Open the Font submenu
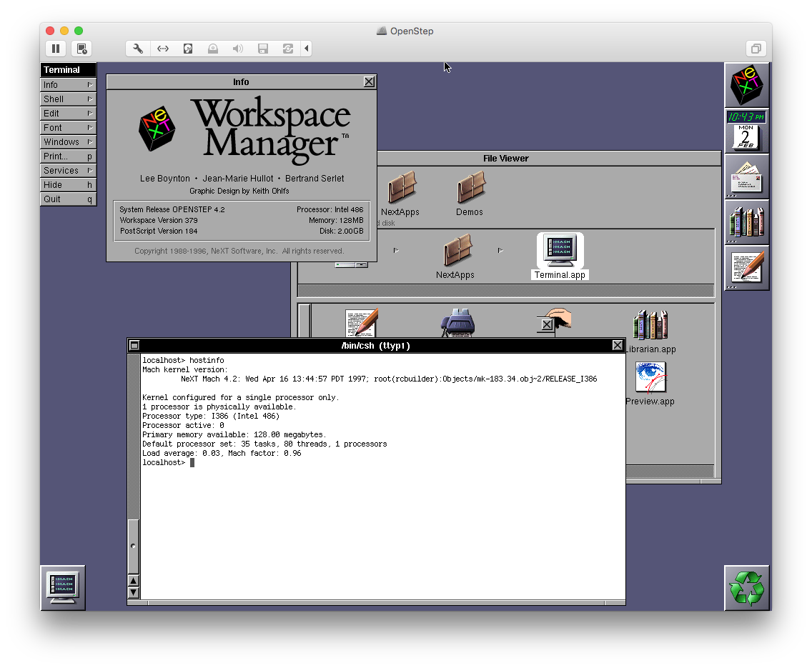This screenshot has width=812, height=668. coord(69,128)
